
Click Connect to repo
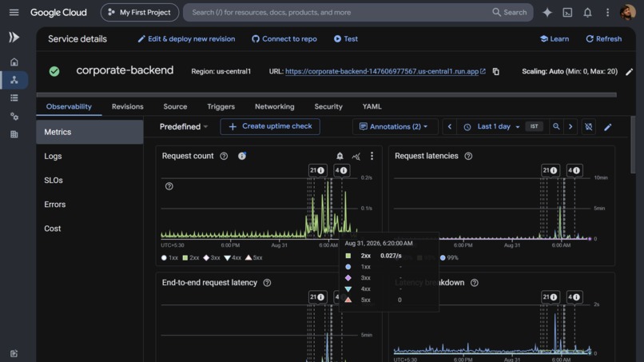[x=284, y=38]
